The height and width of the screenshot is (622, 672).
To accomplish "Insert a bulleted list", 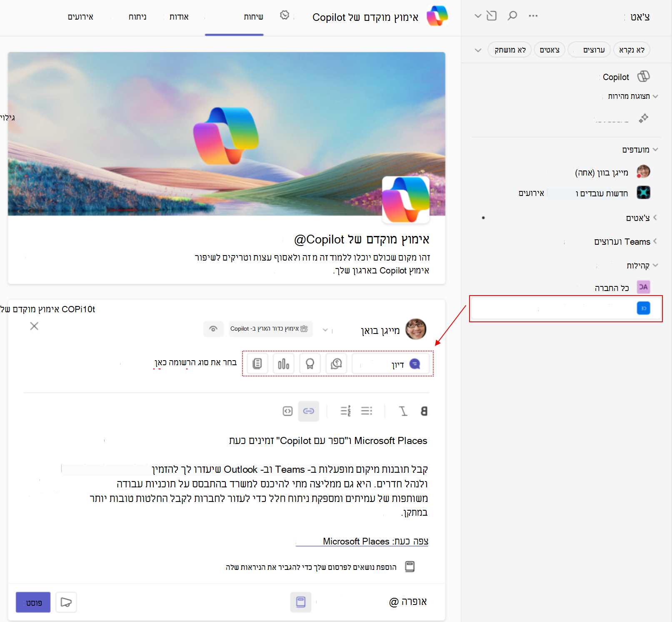I will click(x=367, y=411).
